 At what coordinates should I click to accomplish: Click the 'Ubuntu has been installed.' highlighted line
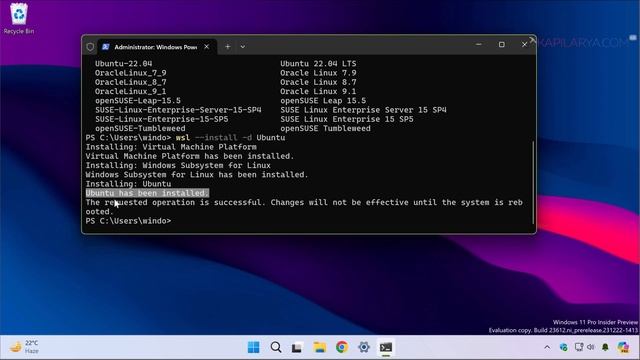[x=147, y=193]
